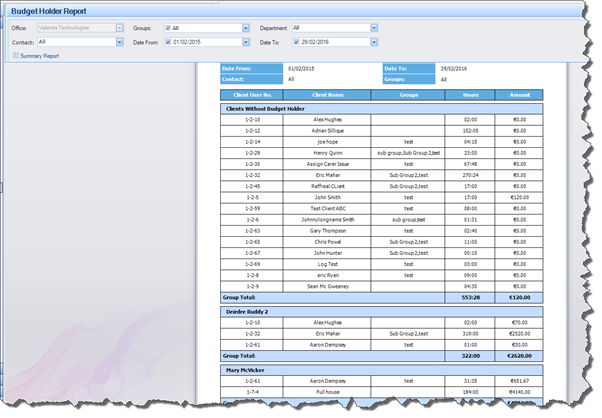Toggle the Date From checkbox
Screen dimensions: 602x418
tap(168, 42)
